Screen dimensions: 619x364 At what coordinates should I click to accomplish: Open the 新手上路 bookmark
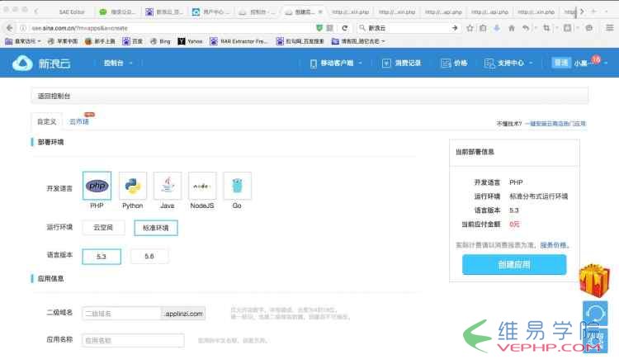(x=100, y=41)
